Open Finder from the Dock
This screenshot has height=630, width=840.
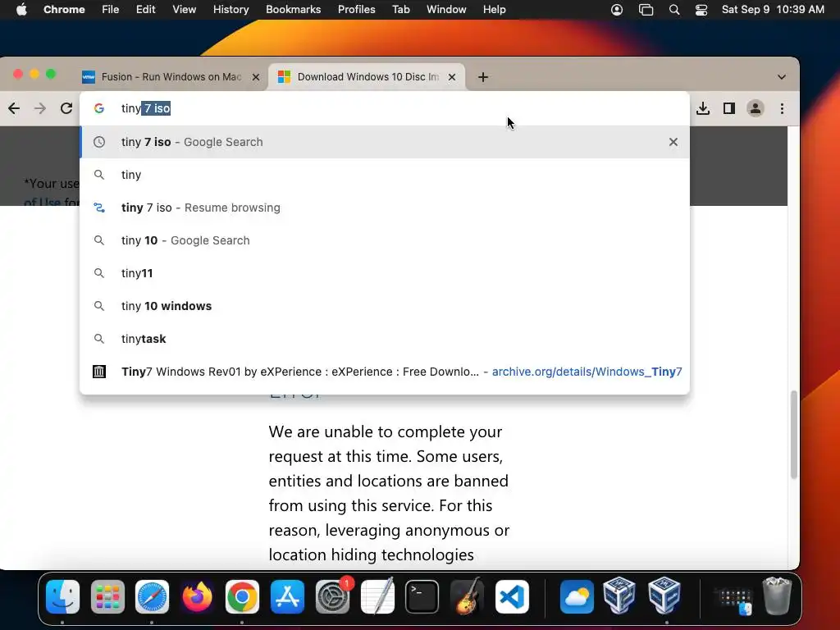coord(62,596)
